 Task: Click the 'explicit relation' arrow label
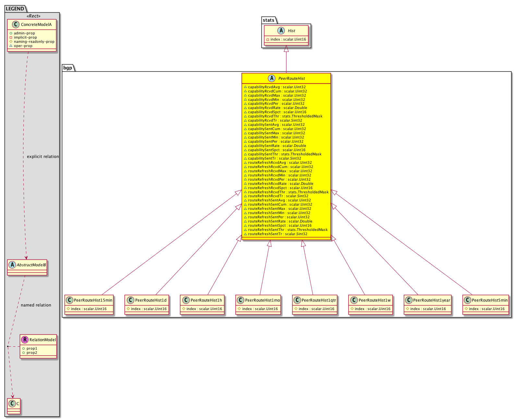[43, 156]
